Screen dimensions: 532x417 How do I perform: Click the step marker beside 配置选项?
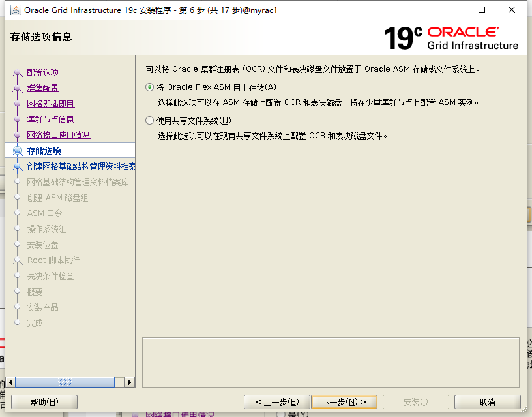(x=18, y=73)
